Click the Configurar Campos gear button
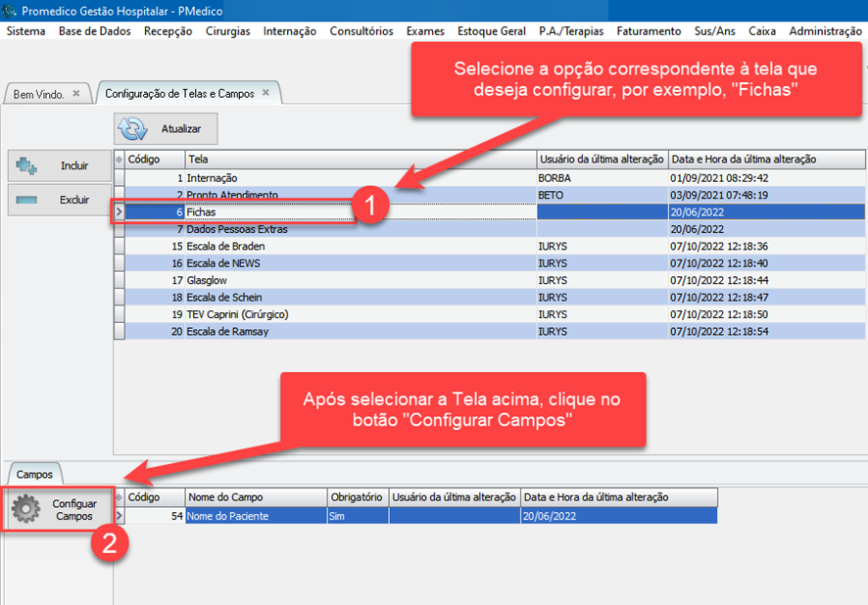The width and height of the screenshot is (868, 605). point(59,509)
